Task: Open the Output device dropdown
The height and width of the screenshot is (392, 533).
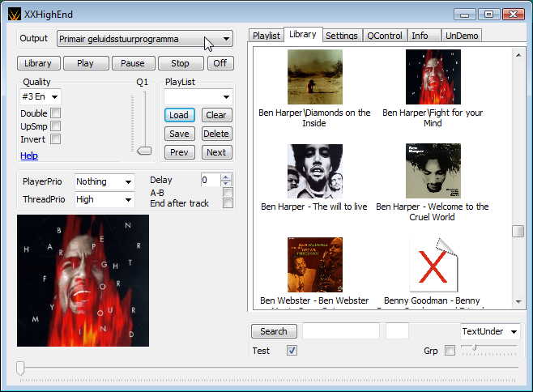Action: (145, 39)
